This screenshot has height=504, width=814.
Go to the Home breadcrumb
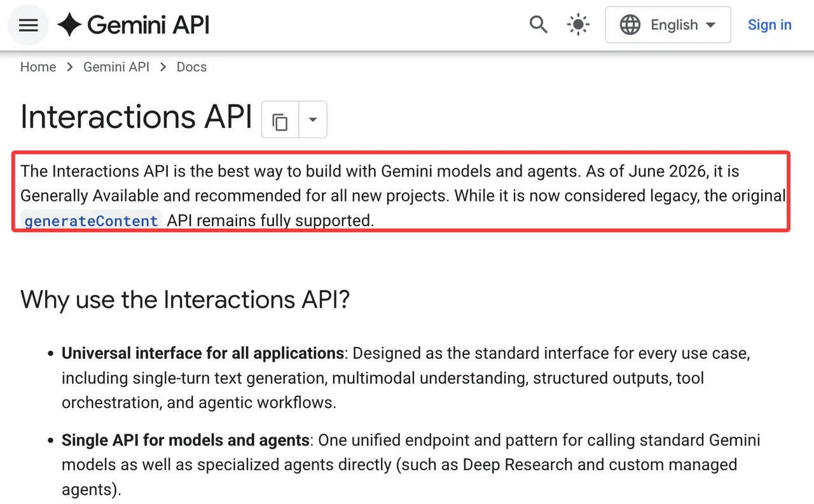click(38, 67)
